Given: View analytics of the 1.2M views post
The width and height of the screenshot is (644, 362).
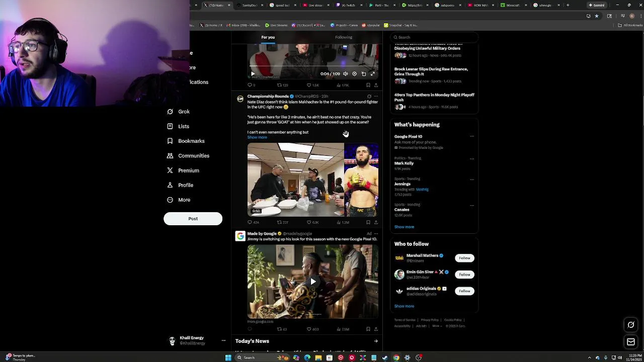Looking at the screenshot, I should [x=343, y=222].
